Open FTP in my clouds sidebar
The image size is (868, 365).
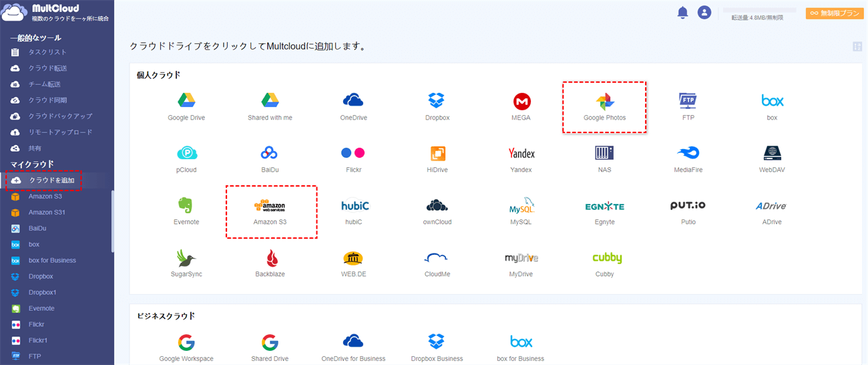pos(35,357)
